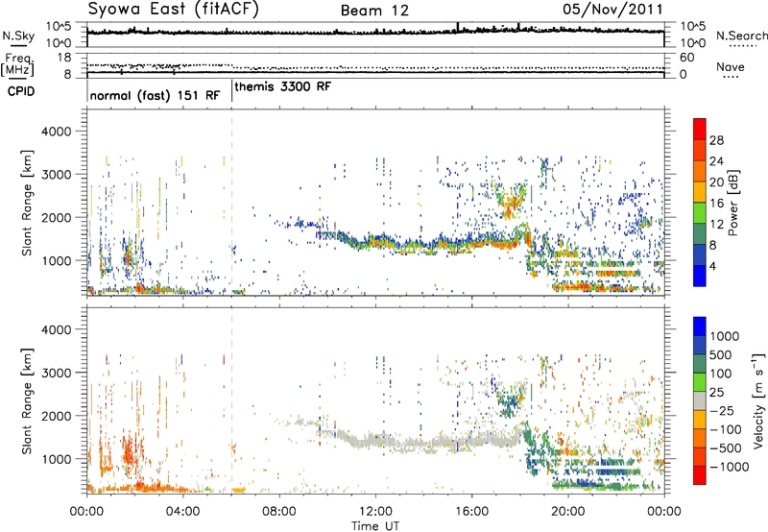
Task: Pick the yellow 16–20 dB Power colorbar segment
Action: click(x=700, y=191)
